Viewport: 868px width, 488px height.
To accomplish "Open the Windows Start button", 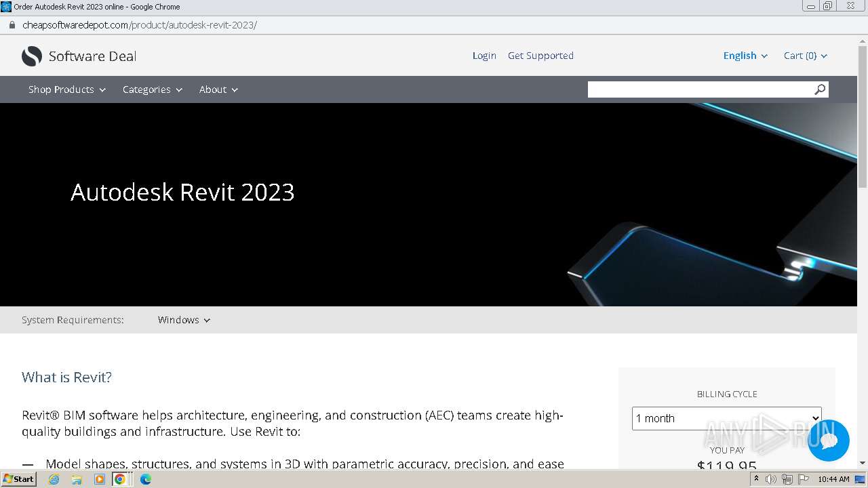I will (18, 479).
